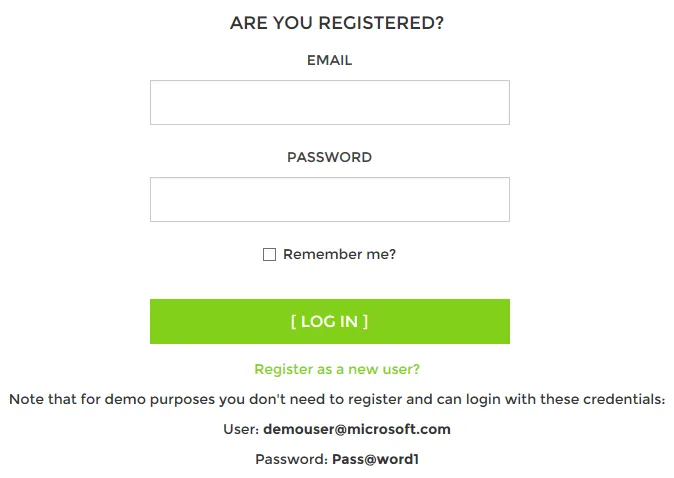Click the "Password:" label in demo credentials
The height and width of the screenshot is (478, 674).
(290, 460)
